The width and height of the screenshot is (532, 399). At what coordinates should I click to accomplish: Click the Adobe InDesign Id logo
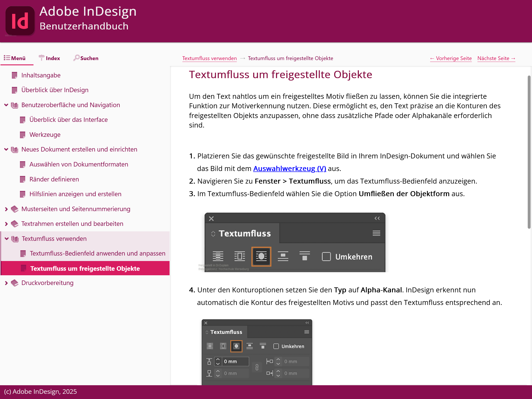[20, 21]
